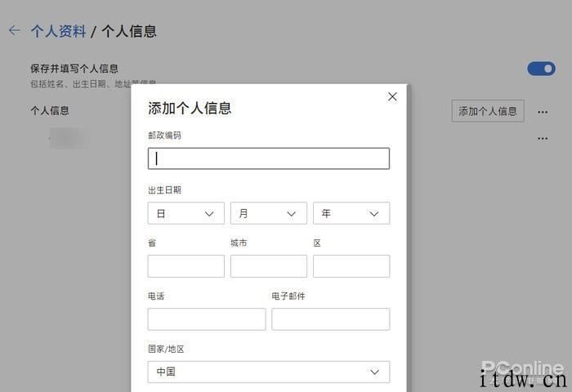Select the blurred saved profile entry
572x392 pixels.
point(69,138)
